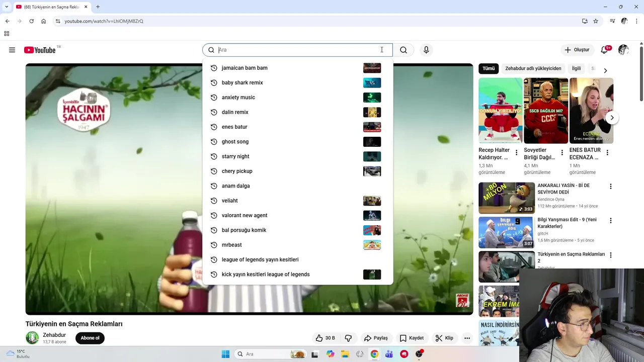Click the search magnifier button
The width and height of the screenshot is (644, 362).
[404, 50]
